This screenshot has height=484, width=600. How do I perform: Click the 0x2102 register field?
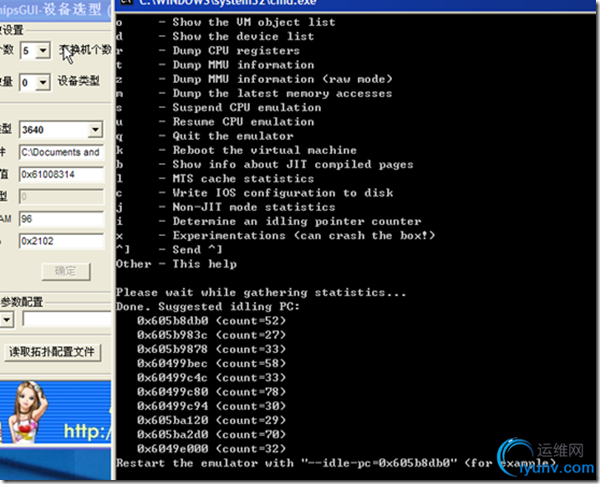click(61, 241)
